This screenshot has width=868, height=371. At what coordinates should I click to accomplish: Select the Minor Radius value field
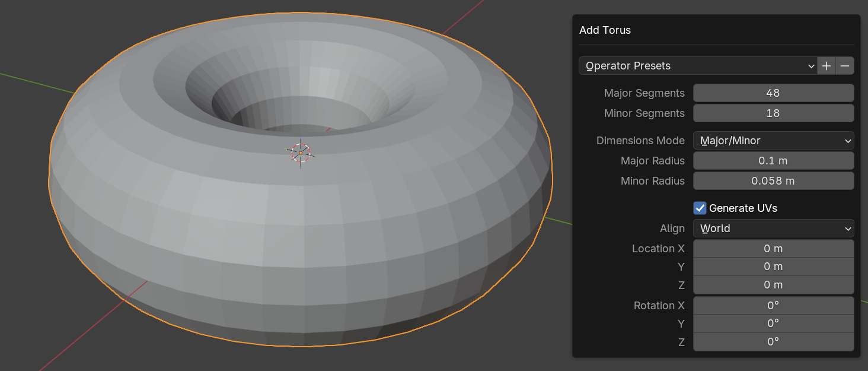click(x=773, y=181)
